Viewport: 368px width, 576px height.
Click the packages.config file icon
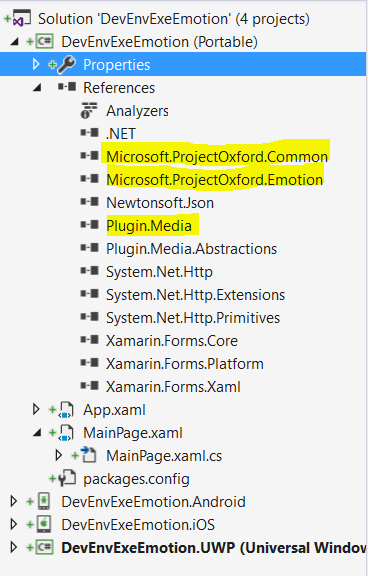pyautogui.click(x=67, y=478)
